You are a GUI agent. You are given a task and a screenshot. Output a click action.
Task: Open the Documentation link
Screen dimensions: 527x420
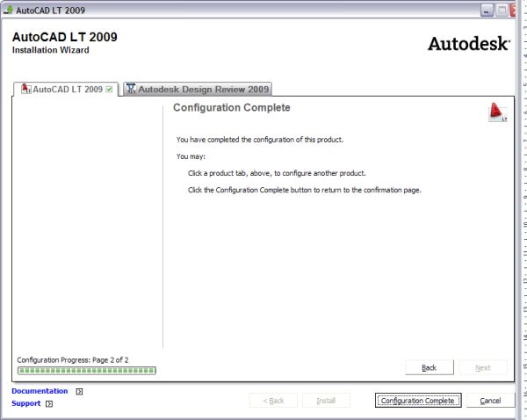pyautogui.click(x=40, y=391)
